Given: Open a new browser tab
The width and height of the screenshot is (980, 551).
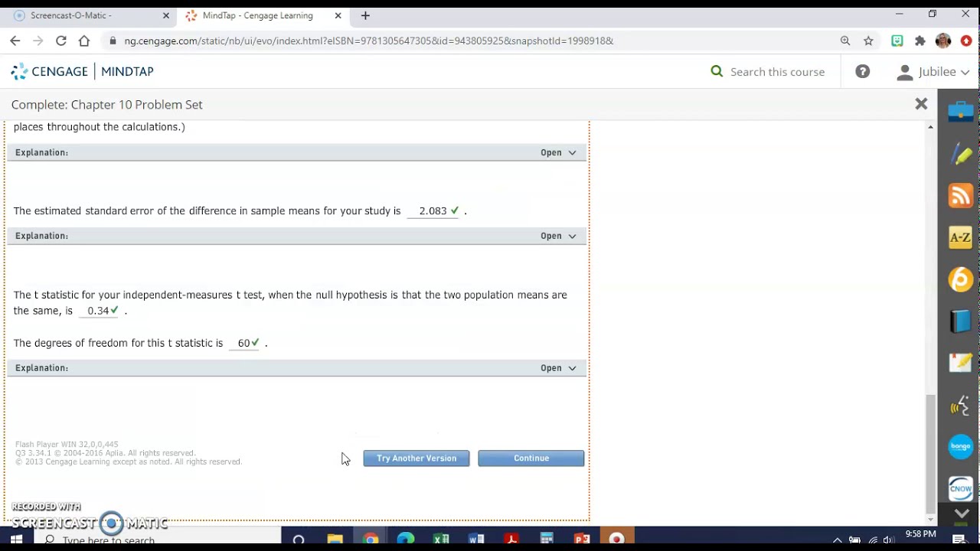Looking at the screenshot, I should pyautogui.click(x=365, y=15).
